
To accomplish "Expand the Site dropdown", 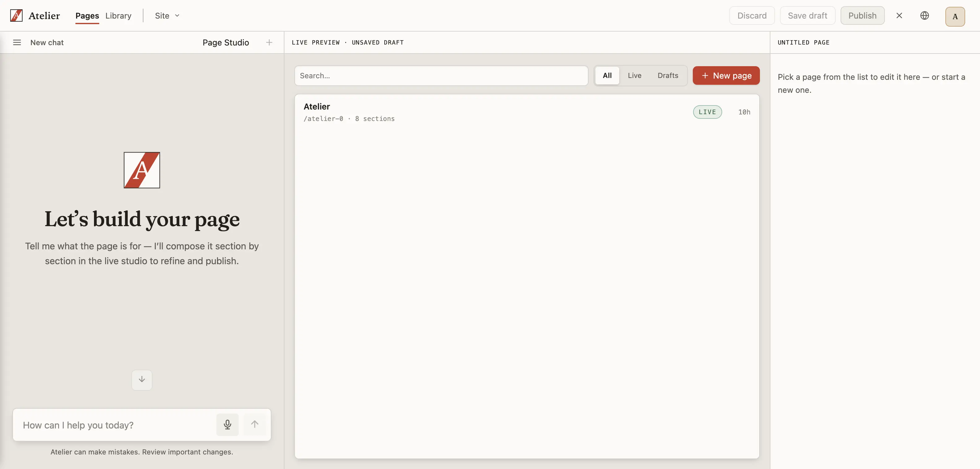I will 167,15.
